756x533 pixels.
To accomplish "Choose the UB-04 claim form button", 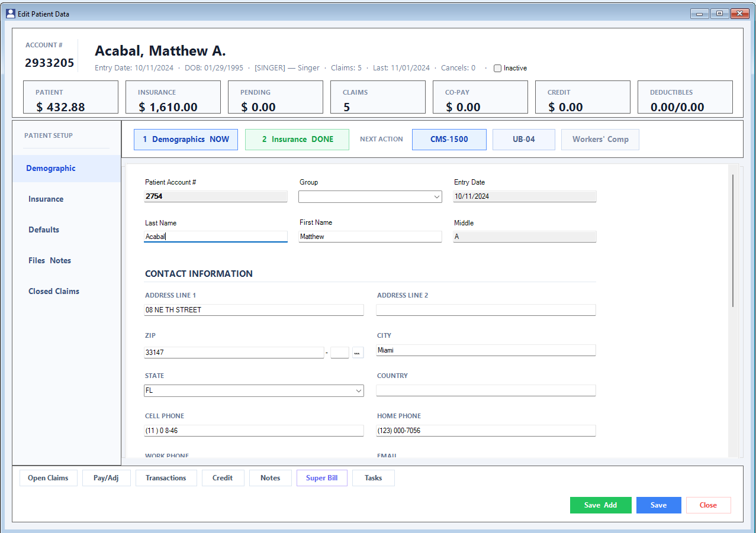I will pyautogui.click(x=524, y=140).
